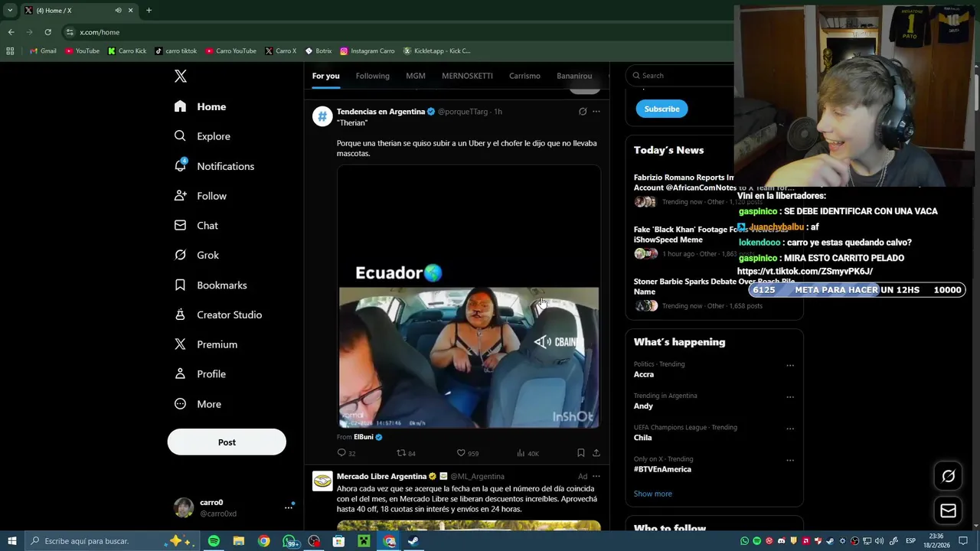Open a new browser tab
Viewport: 980px width, 551px height.
coord(149,11)
